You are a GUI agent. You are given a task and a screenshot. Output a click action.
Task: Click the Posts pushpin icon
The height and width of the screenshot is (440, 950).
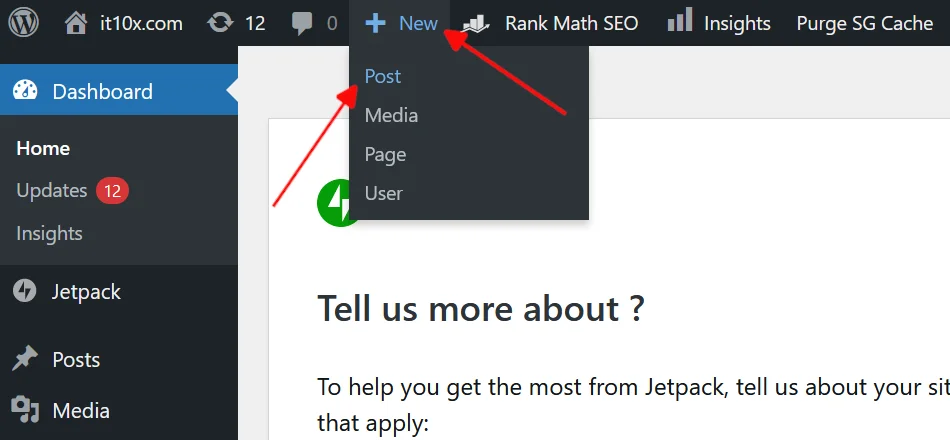point(25,359)
